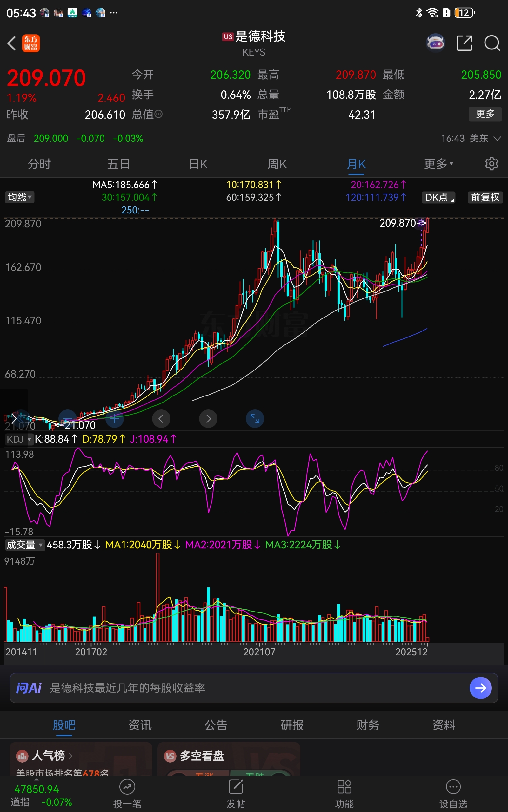This screenshot has width=508, height=812.
Task: Open chart settings gear icon
Action: (x=491, y=164)
